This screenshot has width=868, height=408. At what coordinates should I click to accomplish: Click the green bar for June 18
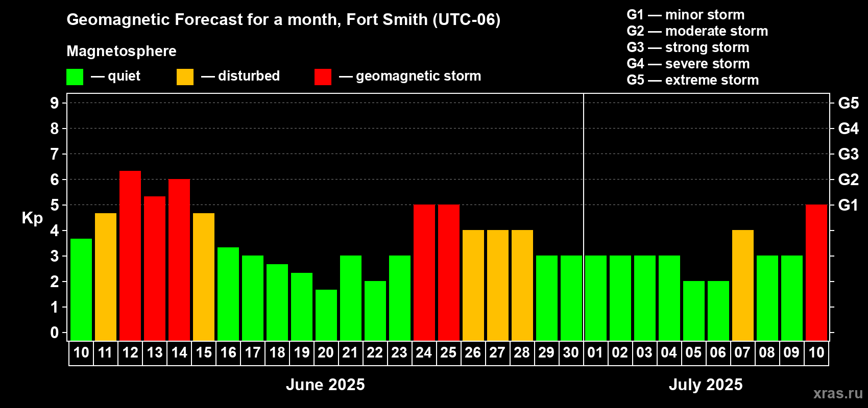[x=277, y=302]
